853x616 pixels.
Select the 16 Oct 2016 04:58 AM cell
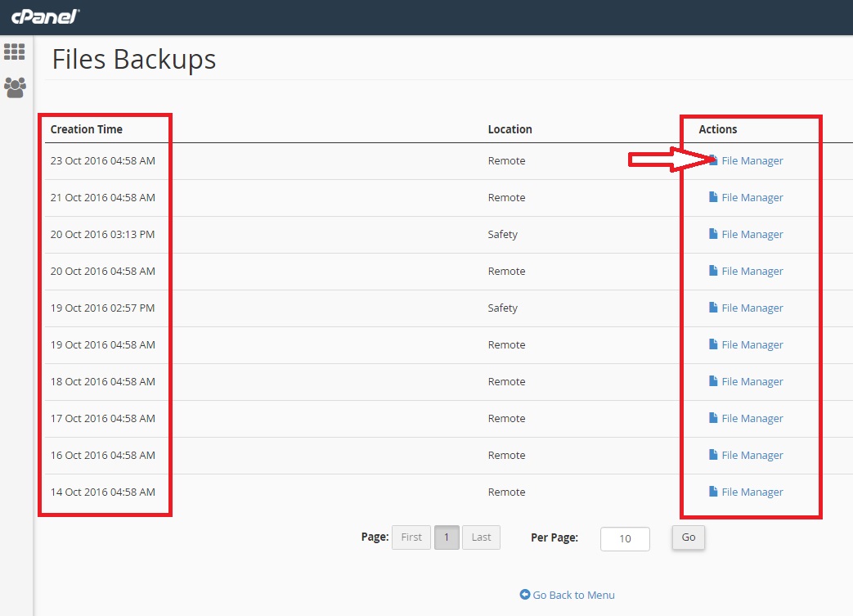click(x=103, y=455)
